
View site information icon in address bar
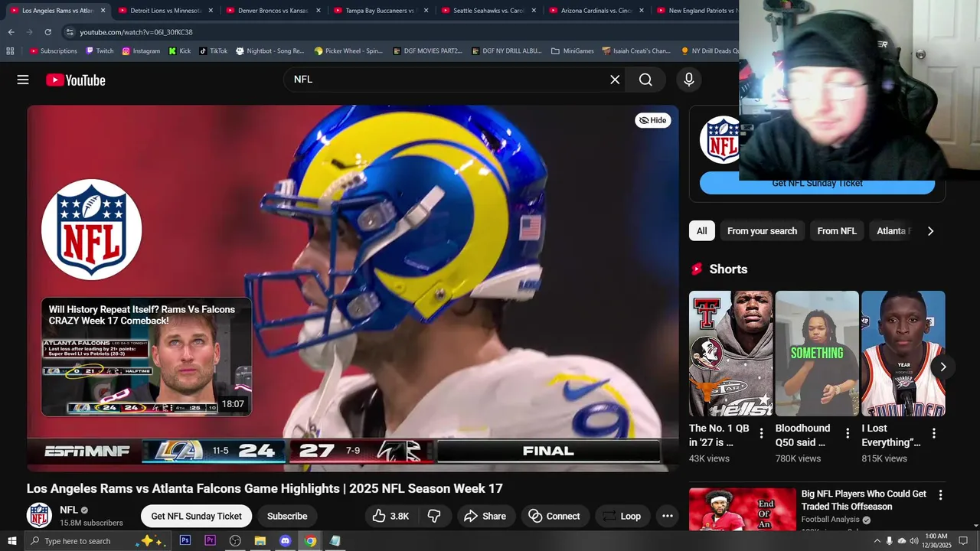point(70,32)
